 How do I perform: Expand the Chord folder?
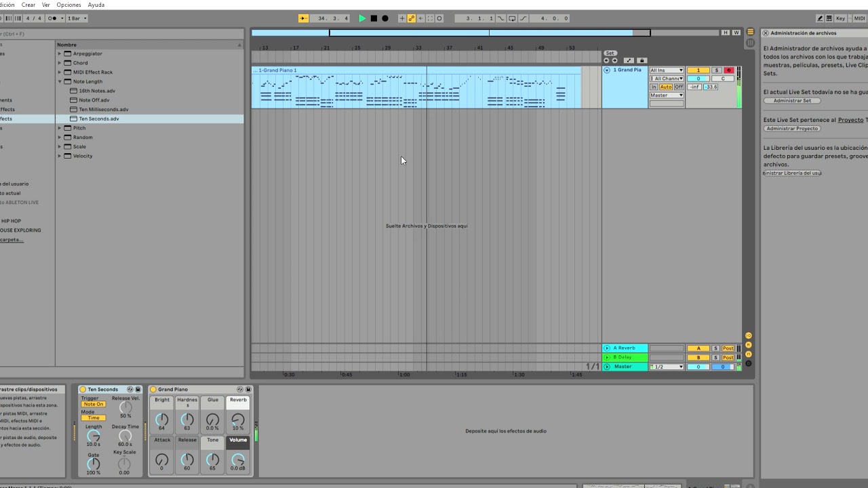point(60,63)
